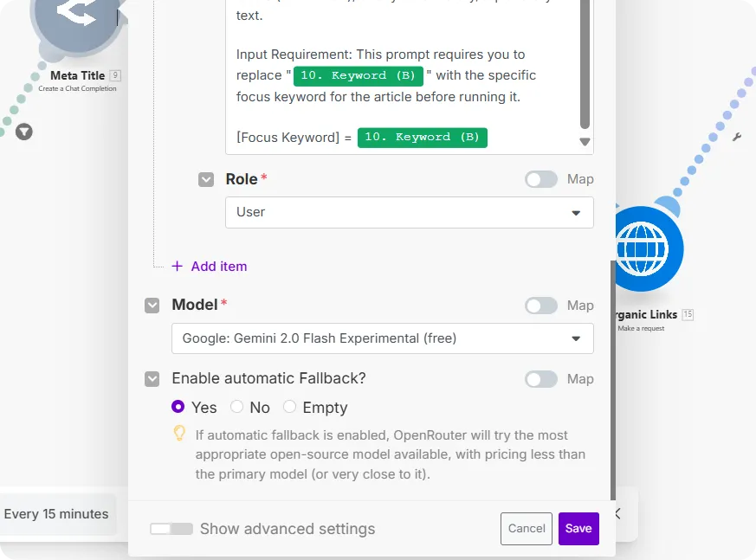The image size is (756, 560).
Task: Toggle Map switch for Enable automatic Fallback
Action: point(541,379)
